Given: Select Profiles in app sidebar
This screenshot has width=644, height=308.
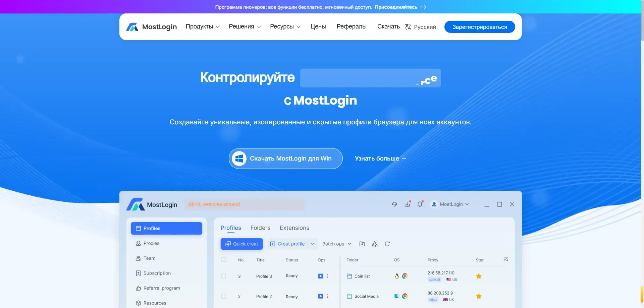Looking at the screenshot, I should pyautogui.click(x=166, y=228).
